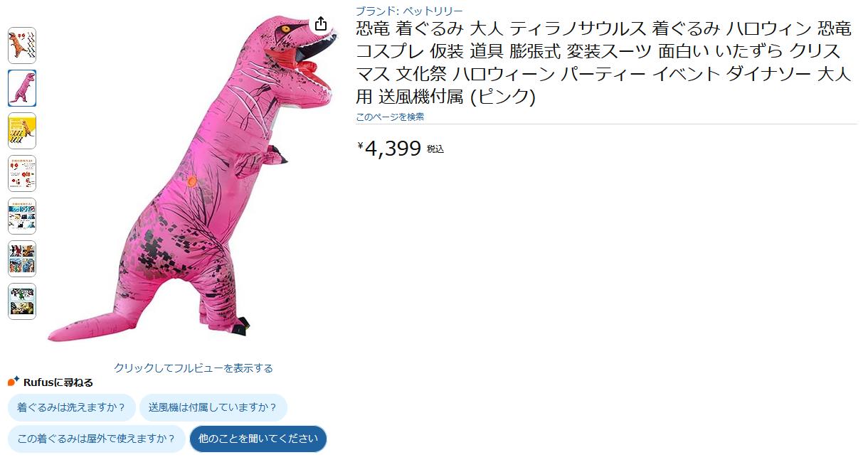Open the yellow-background dinosaur thumbnail
This screenshot has height=472, width=868.
point(22,131)
